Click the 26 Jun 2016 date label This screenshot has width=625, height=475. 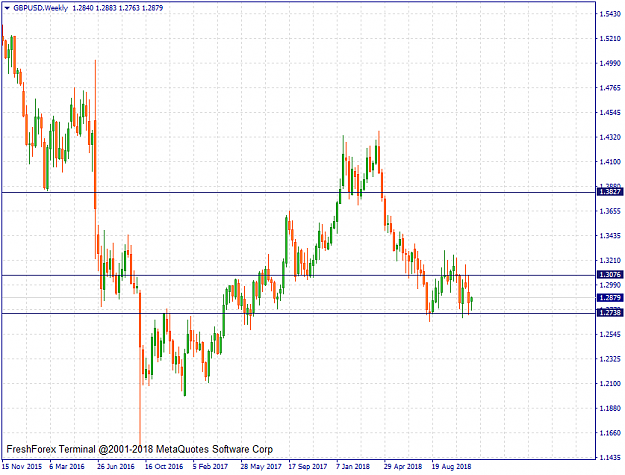[x=116, y=466]
